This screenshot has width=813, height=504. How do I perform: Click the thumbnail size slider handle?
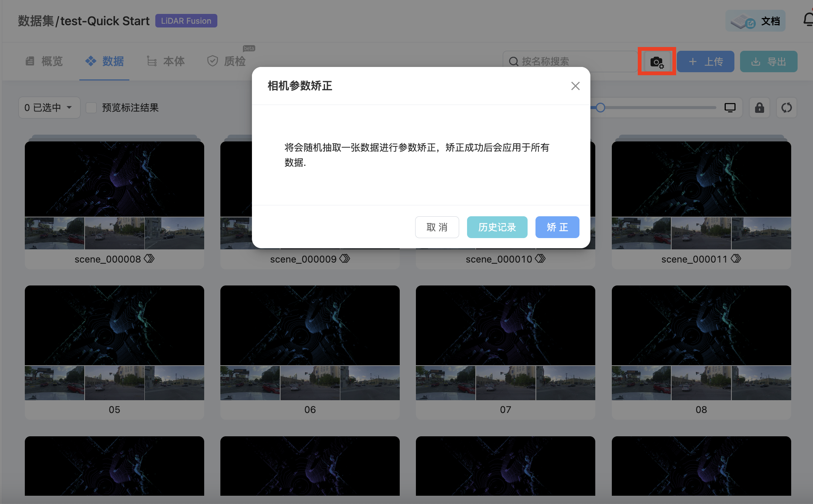[601, 108]
